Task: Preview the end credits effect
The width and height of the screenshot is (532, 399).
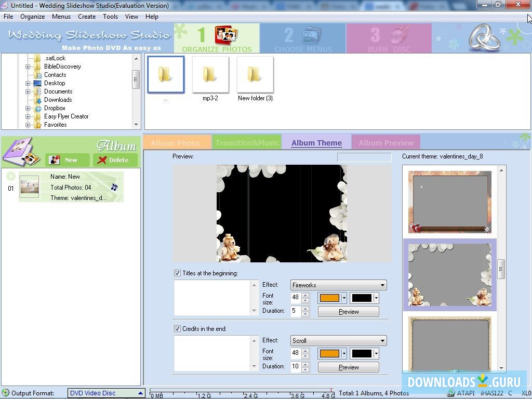Action: tap(349, 367)
